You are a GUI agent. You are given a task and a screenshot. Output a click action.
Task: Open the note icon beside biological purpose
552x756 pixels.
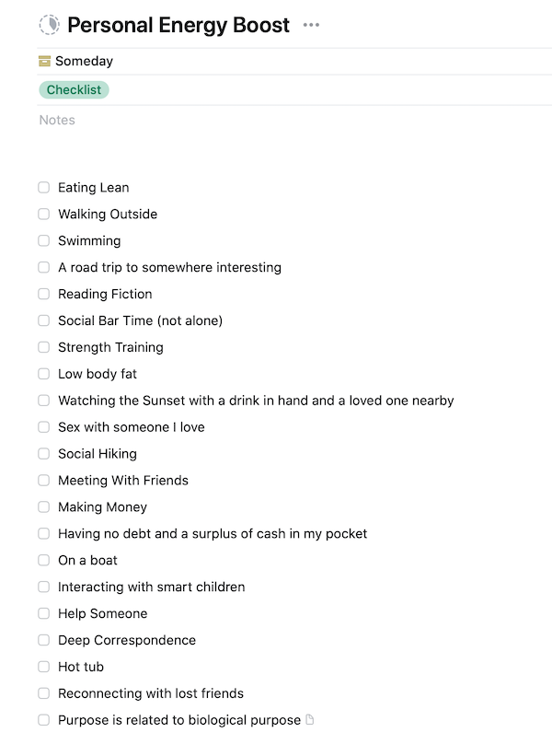310,720
